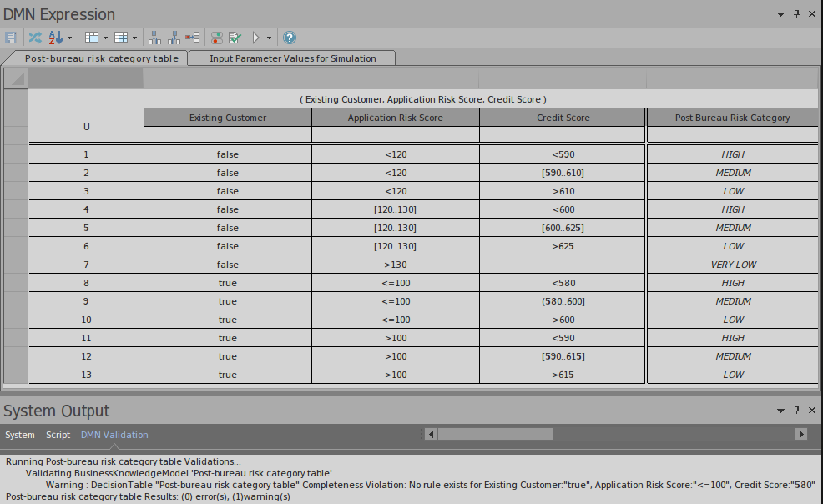Select the add input clause icon
The width and height of the screenshot is (823, 504).
coord(154,38)
